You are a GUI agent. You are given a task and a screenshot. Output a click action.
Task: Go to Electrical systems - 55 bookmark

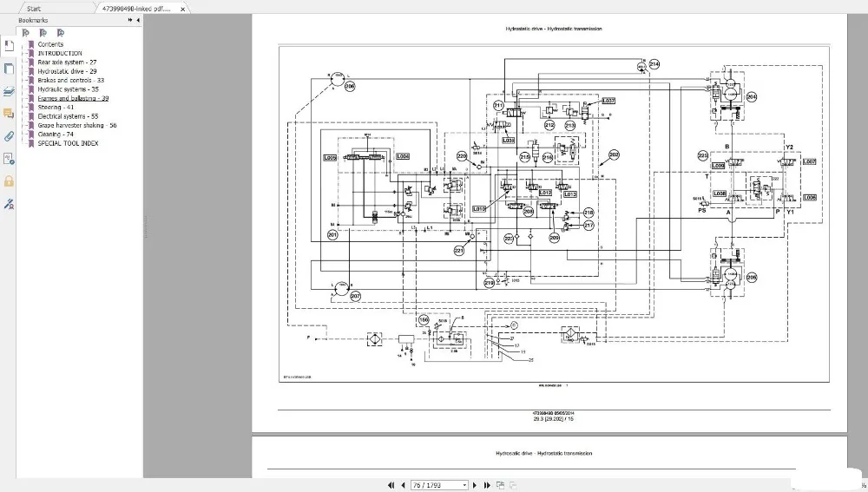[68, 116]
